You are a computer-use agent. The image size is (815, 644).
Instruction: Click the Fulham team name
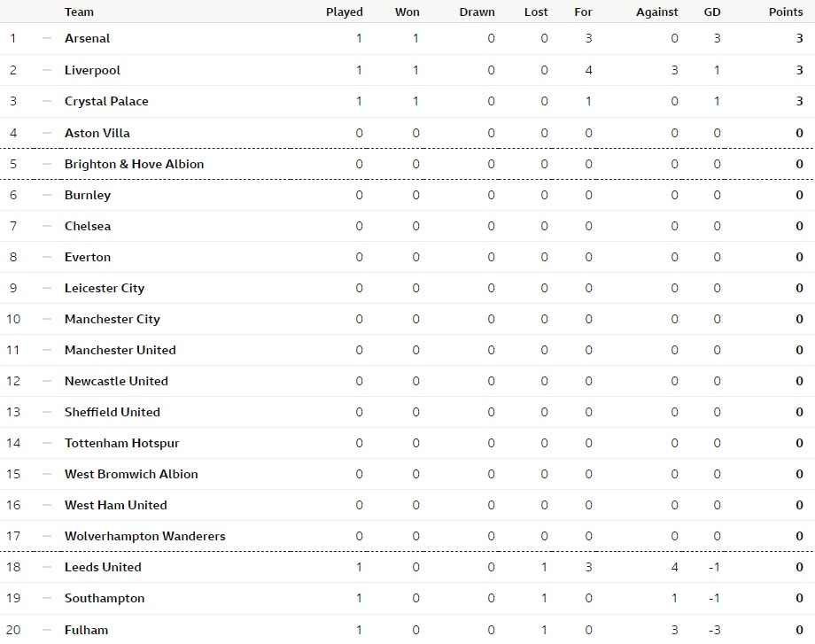click(86, 630)
